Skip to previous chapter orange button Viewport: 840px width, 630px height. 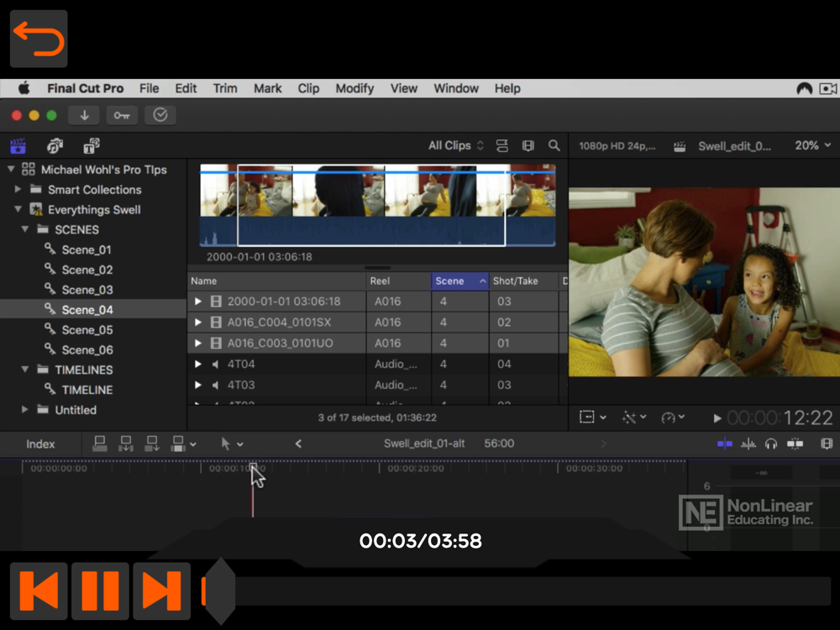click(39, 591)
